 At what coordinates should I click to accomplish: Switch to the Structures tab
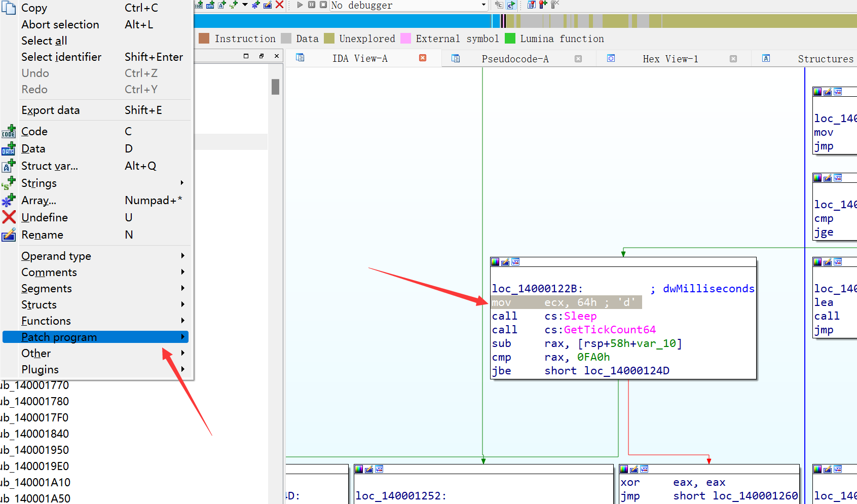coord(825,59)
